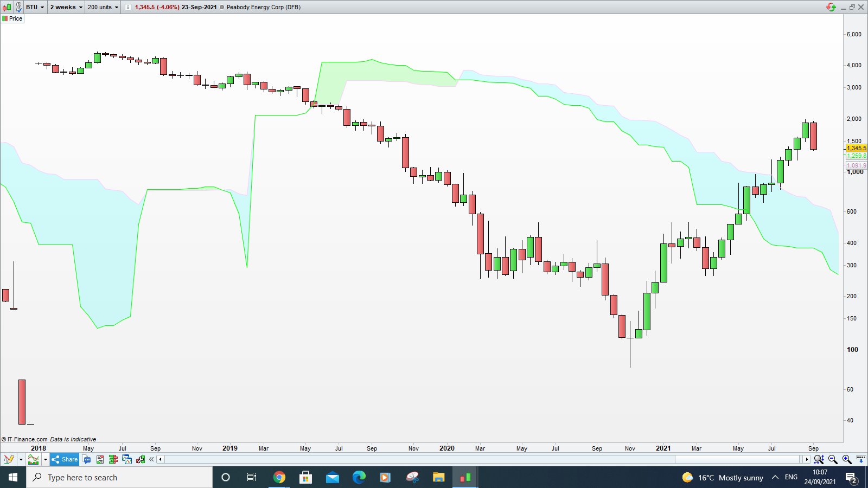
Task: Open Task View on taskbar
Action: coord(252,477)
